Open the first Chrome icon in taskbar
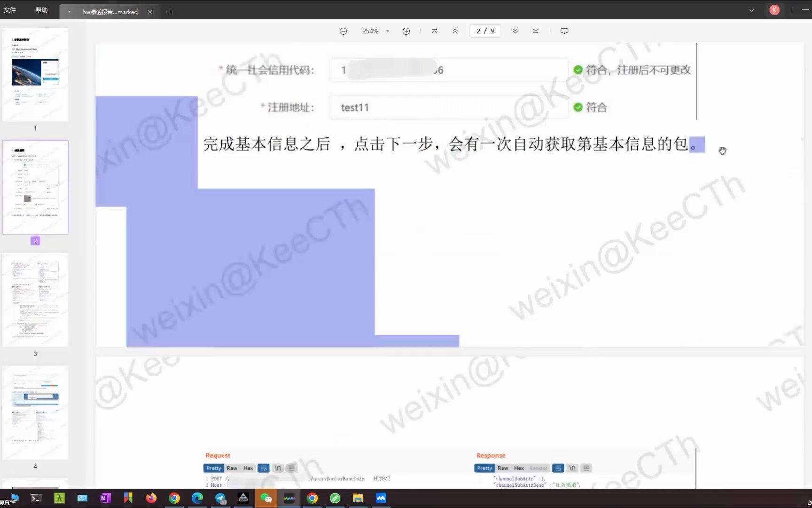Screen dimensions: 812x508 pos(174,498)
